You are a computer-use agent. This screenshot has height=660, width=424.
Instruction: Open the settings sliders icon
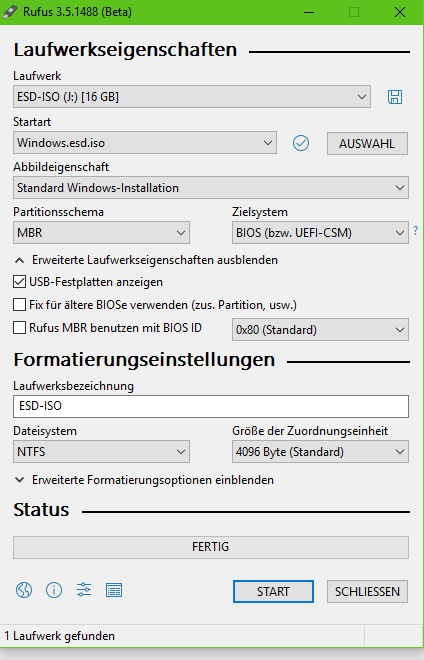(84, 590)
